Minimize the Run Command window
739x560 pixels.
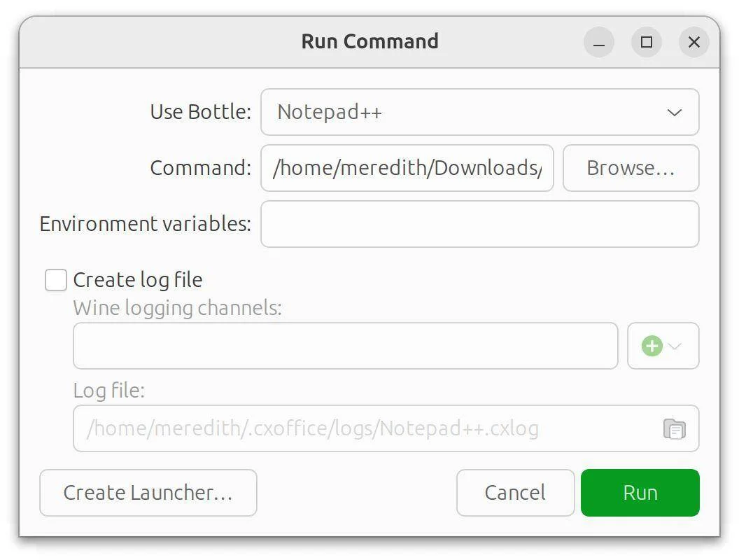pos(599,43)
